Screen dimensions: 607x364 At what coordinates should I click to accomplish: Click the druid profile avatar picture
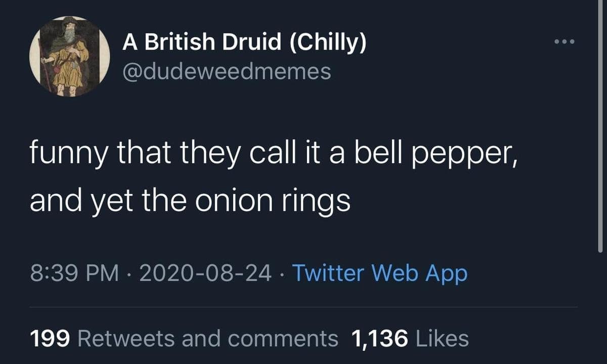(x=70, y=56)
